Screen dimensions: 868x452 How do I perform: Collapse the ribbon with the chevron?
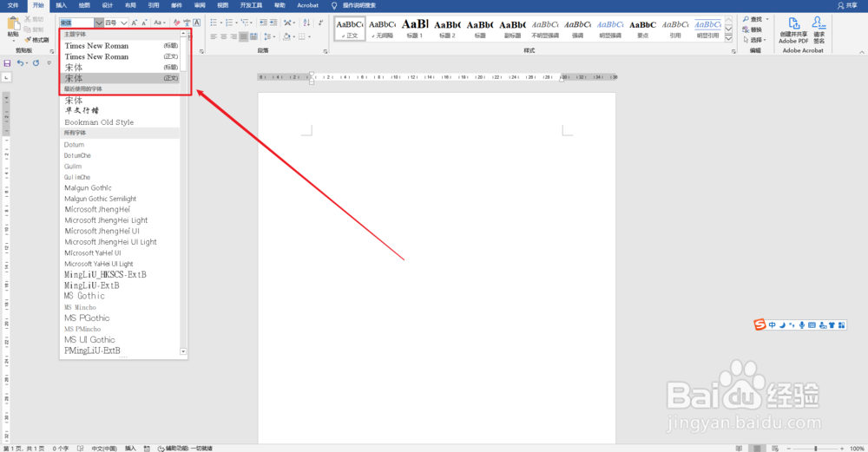point(861,52)
